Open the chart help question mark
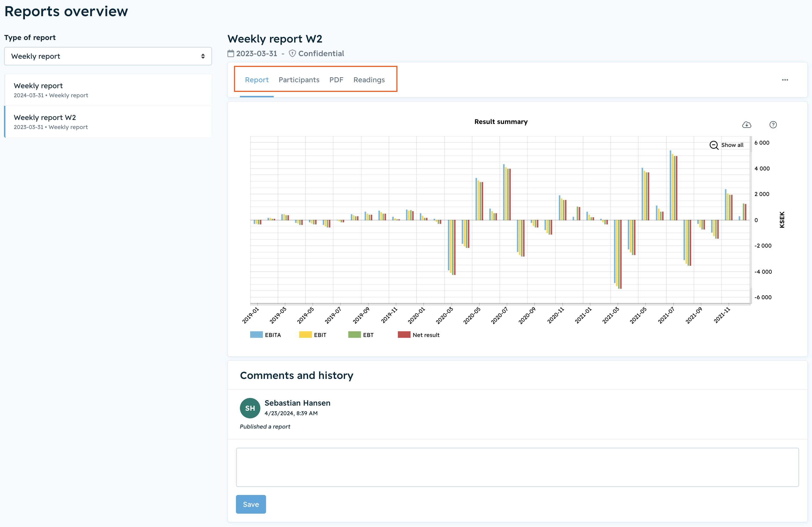The width and height of the screenshot is (812, 527). pyautogui.click(x=773, y=125)
